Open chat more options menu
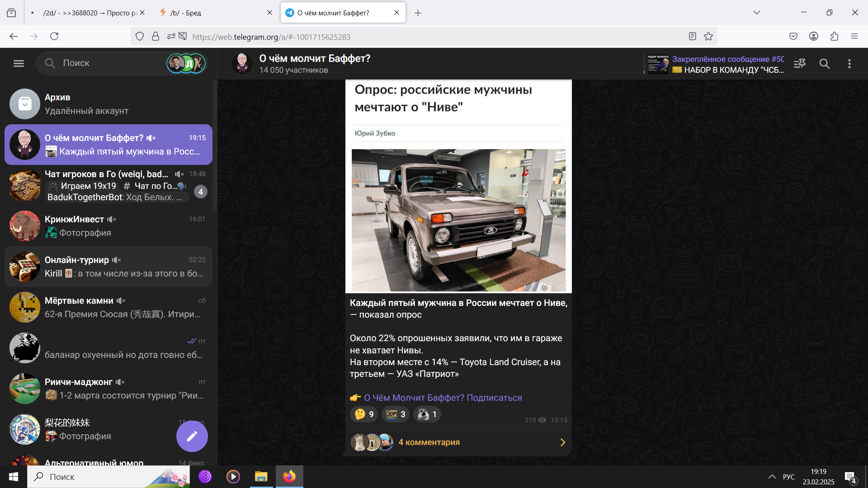This screenshot has width=868, height=488. (x=849, y=64)
